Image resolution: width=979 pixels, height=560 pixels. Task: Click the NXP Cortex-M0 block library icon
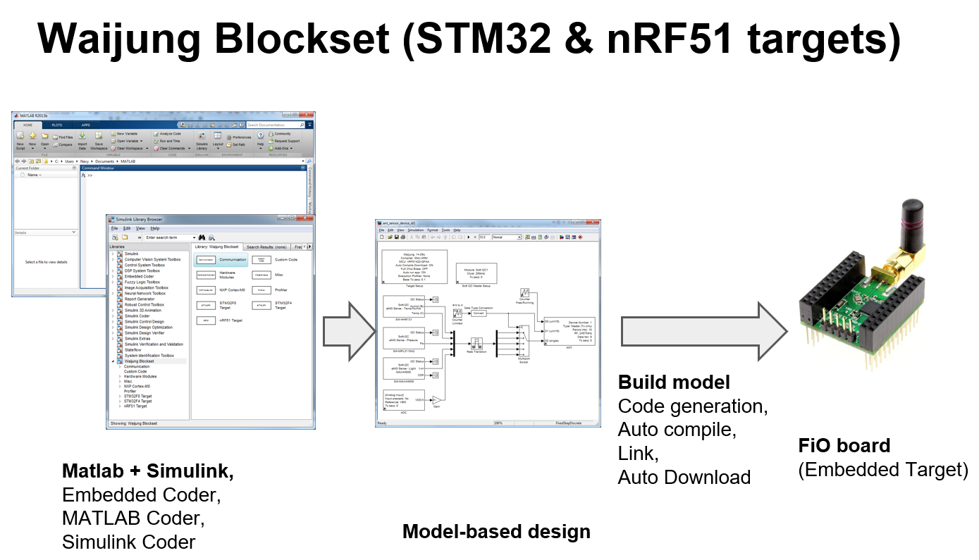pos(206,290)
